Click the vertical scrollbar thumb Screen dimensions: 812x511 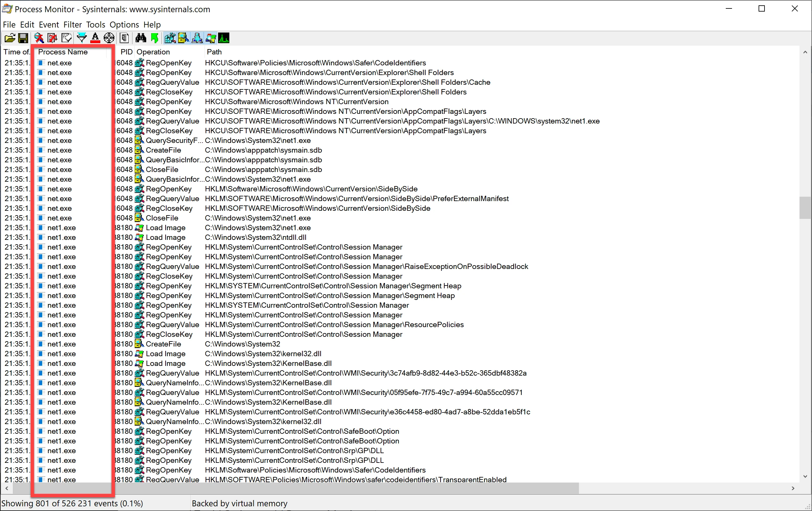click(805, 208)
